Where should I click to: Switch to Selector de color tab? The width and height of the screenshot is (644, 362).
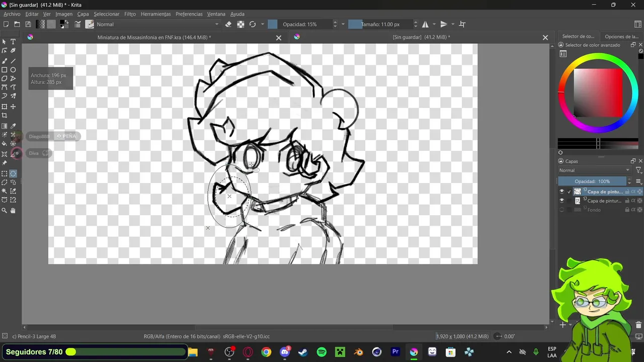click(578, 36)
